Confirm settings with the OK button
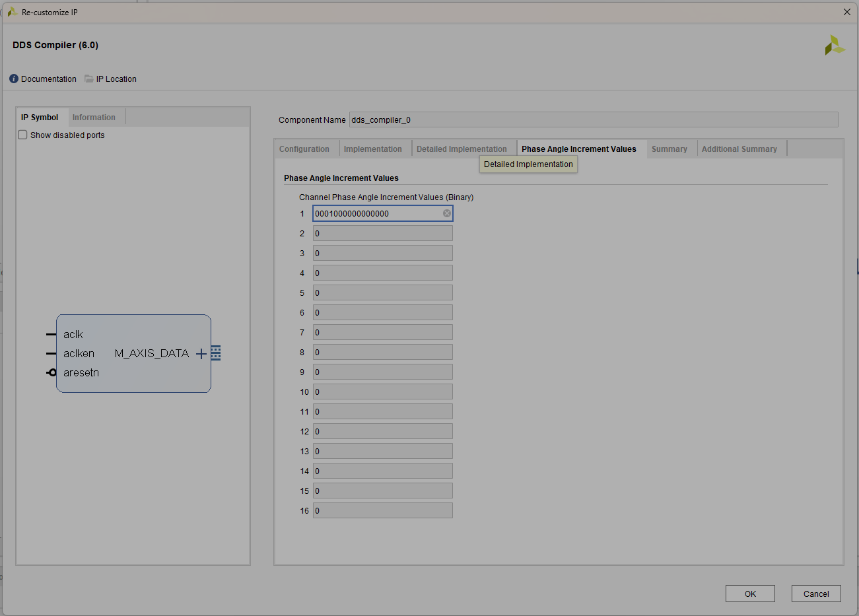The height and width of the screenshot is (616, 859). (x=750, y=594)
